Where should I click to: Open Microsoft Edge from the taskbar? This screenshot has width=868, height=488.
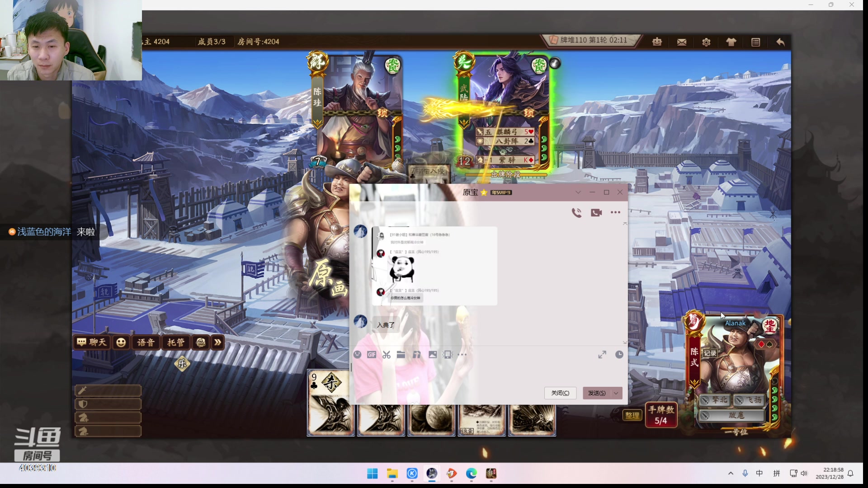471,473
